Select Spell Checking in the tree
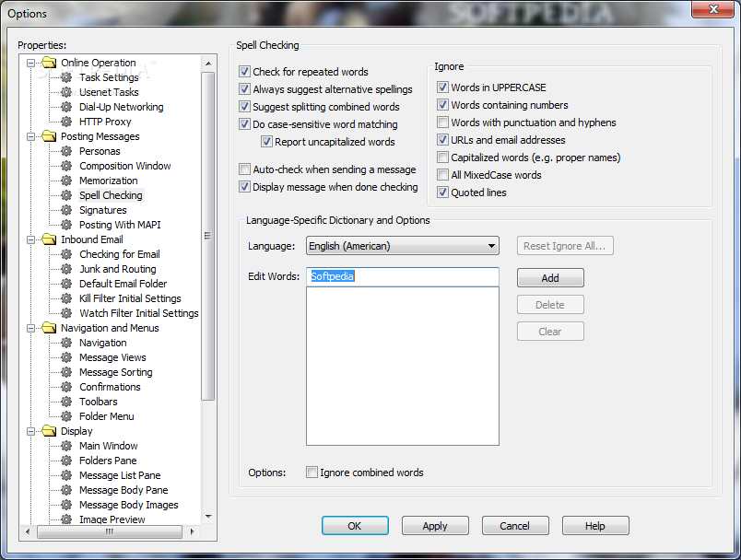The image size is (741, 560). pyautogui.click(x=111, y=195)
